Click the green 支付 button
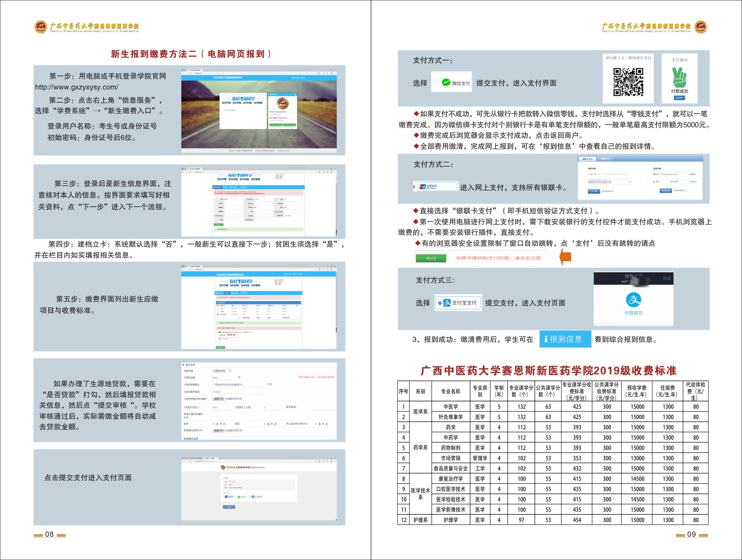The height and width of the screenshot is (560, 742). pyautogui.click(x=430, y=258)
